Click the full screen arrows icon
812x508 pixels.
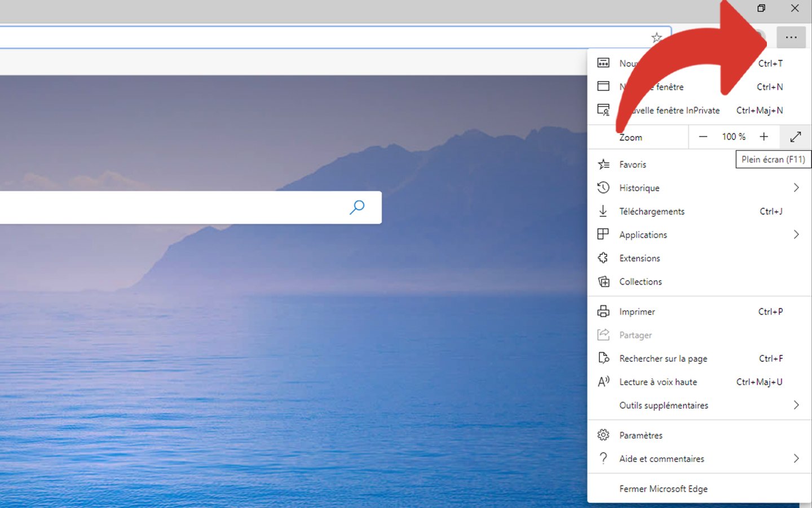tap(795, 137)
